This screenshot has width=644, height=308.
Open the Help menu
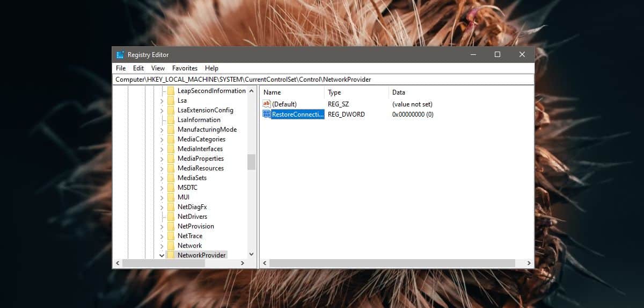click(211, 68)
